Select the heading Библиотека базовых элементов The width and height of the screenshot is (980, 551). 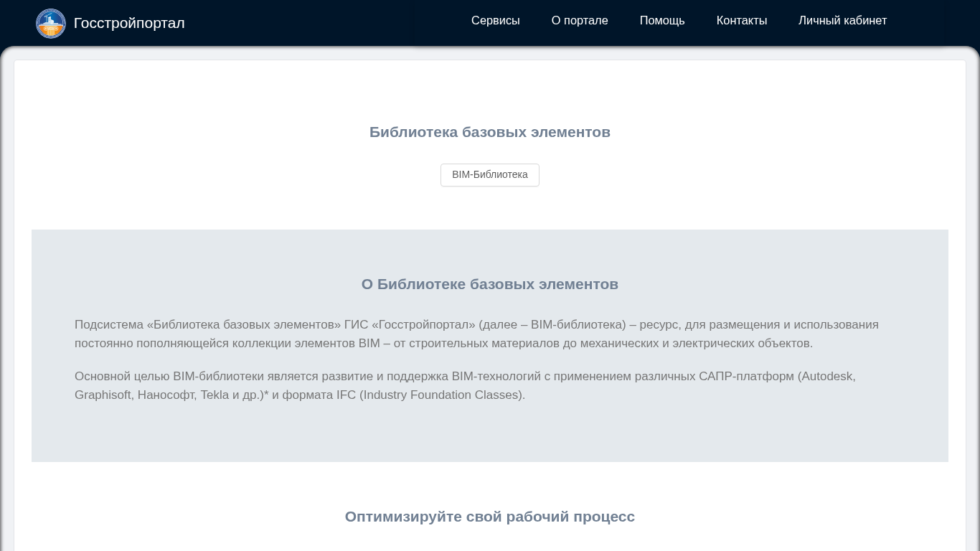click(x=490, y=132)
